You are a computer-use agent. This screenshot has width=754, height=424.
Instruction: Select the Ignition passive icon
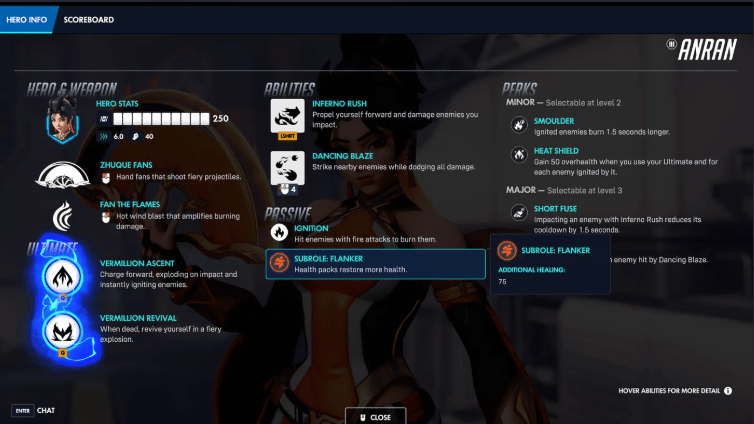[x=280, y=232]
